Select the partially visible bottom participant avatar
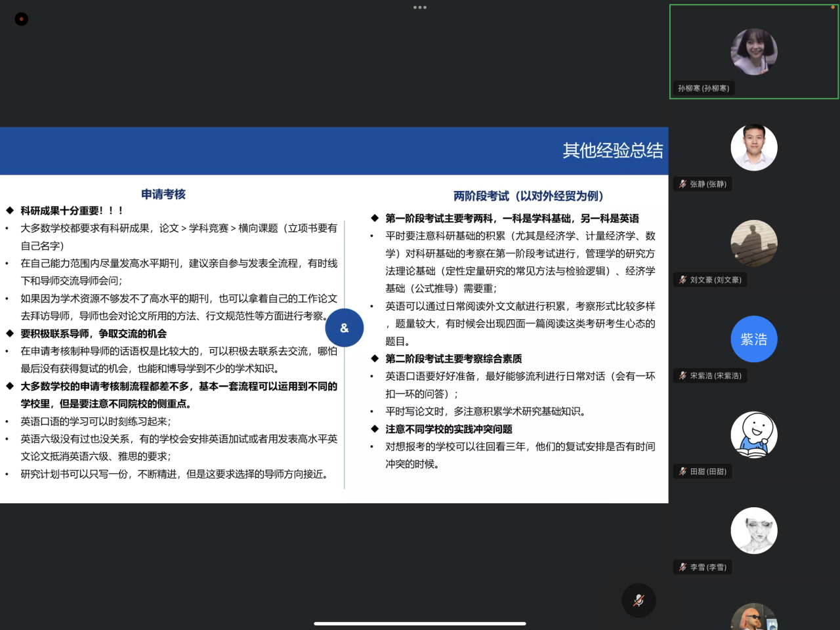This screenshot has height=630, width=840. [754, 617]
